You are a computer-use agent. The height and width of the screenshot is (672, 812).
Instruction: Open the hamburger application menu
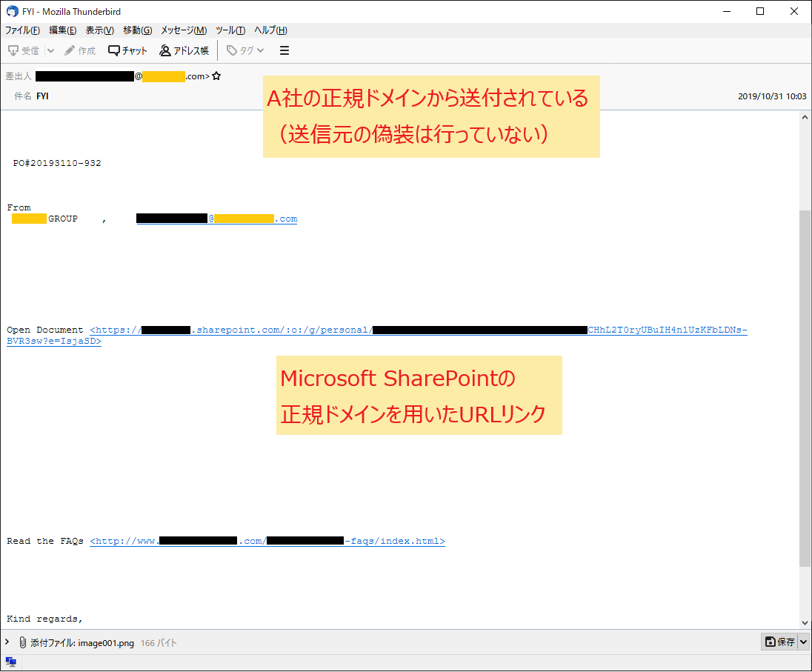[x=284, y=50]
